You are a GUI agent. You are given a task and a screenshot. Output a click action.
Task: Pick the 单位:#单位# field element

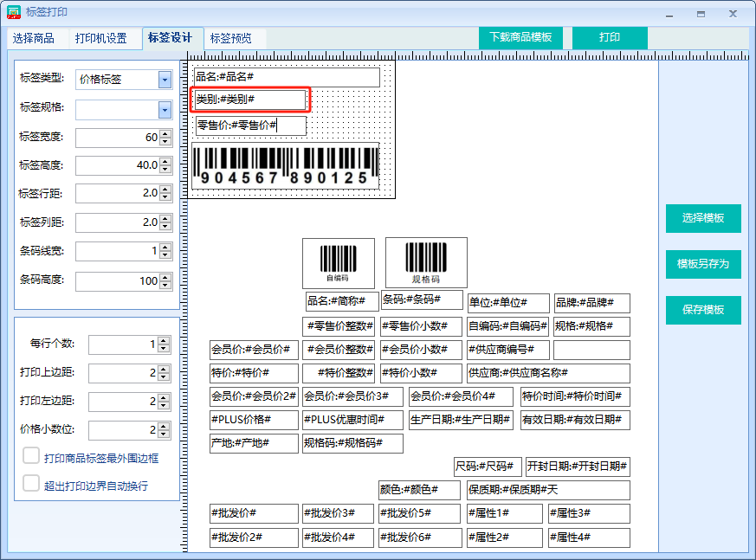508,303
